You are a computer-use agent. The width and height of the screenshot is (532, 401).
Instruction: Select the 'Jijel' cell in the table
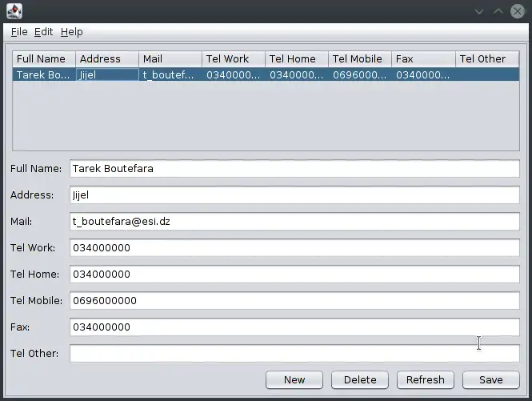pyautogui.click(x=107, y=74)
